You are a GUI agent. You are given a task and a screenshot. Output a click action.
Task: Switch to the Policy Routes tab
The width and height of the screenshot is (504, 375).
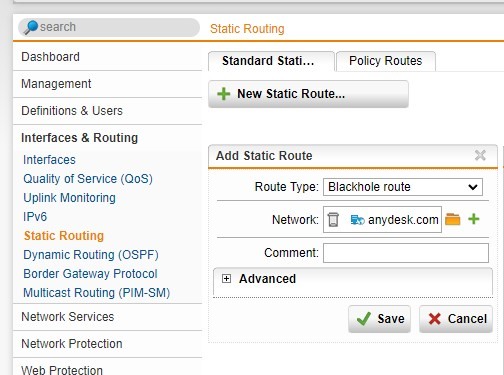[x=386, y=61]
